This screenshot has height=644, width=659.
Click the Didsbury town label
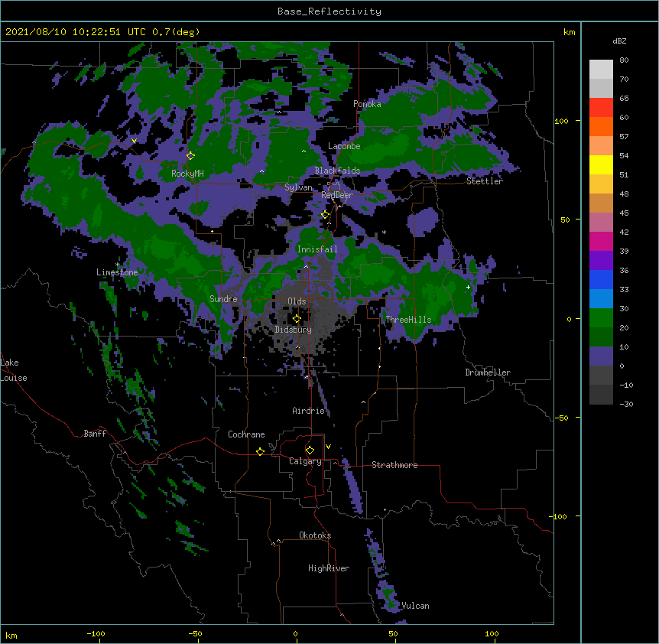tap(294, 330)
